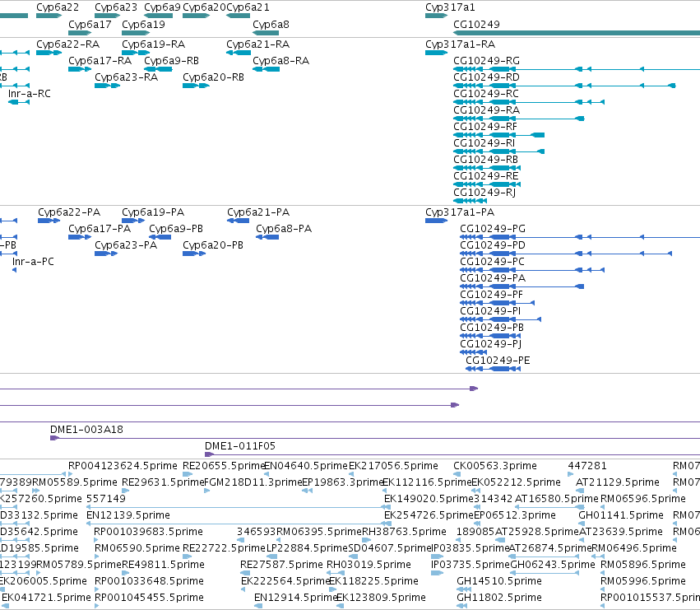Select Cyp6a23-RA transcript label
The height and width of the screenshot is (610, 700).
click(x=127, y=77)
